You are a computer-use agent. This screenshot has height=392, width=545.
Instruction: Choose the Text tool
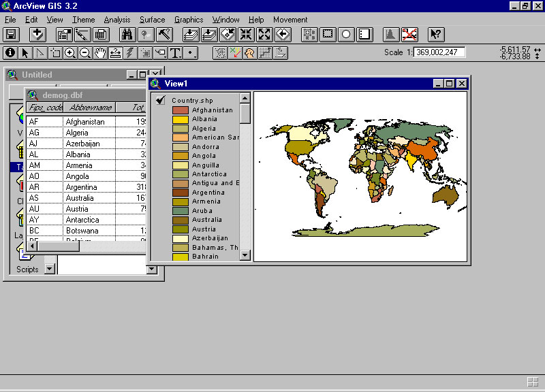pyautogui.click(x=175, y=52)
